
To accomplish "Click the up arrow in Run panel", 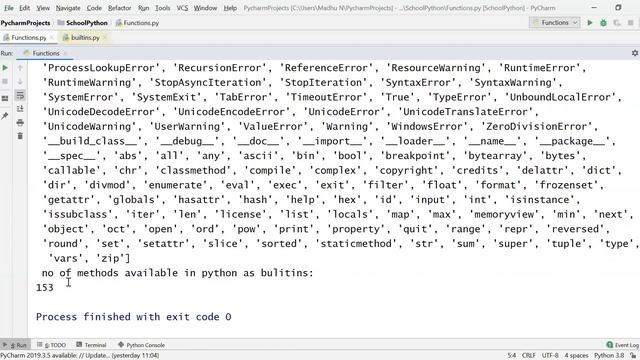I will tap(20, 68).
